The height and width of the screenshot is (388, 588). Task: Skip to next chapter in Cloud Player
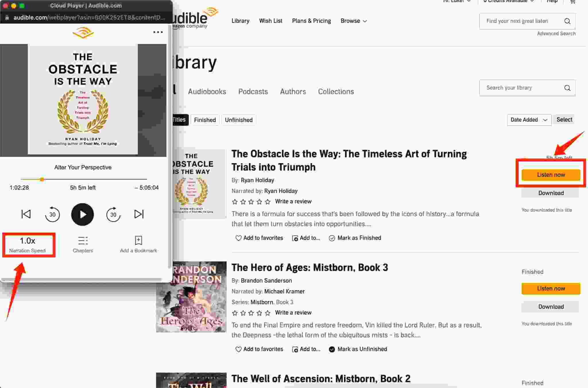[x=139, y=214]
